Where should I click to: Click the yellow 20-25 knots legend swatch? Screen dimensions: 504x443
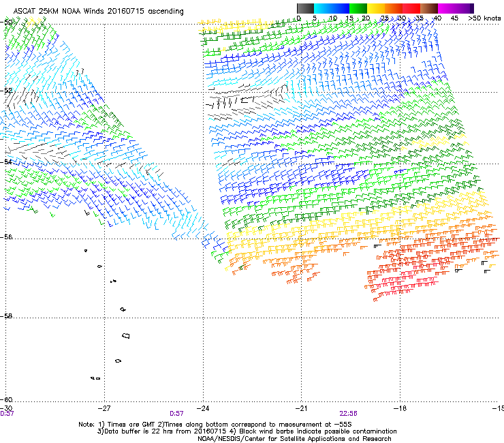click(x=376, y=8)
